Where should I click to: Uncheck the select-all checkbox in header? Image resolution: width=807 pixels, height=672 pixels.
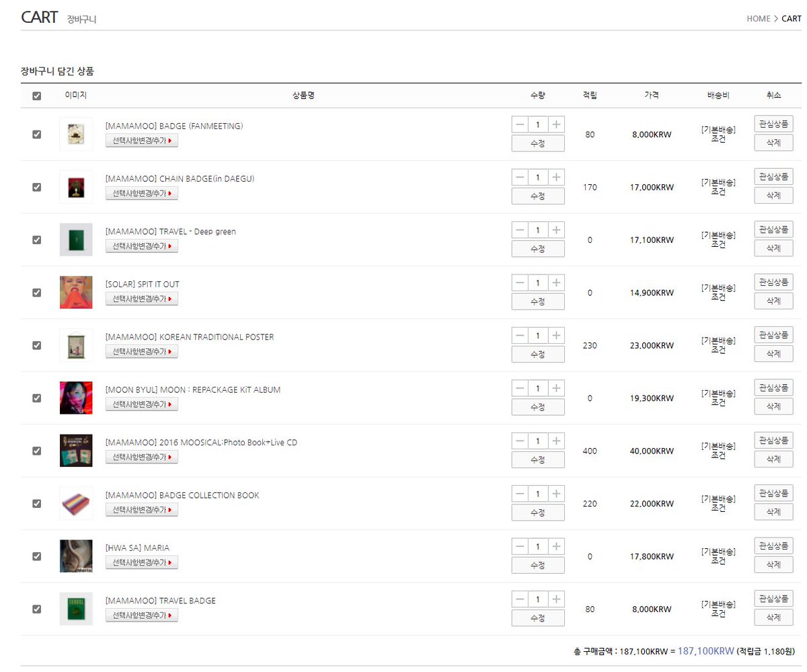[36, 96]
